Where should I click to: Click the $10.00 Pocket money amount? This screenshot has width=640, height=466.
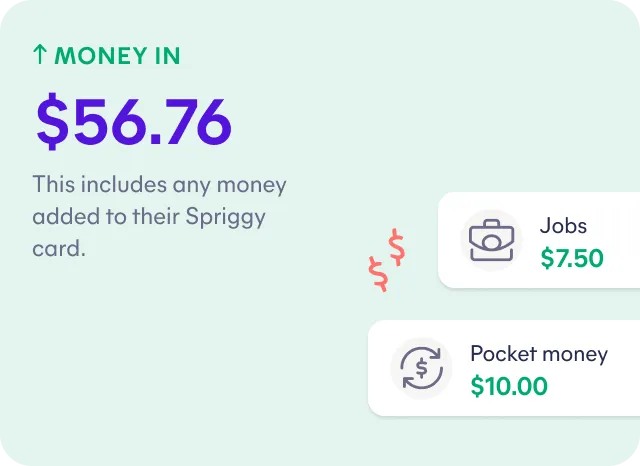click(x=509, y=386)
